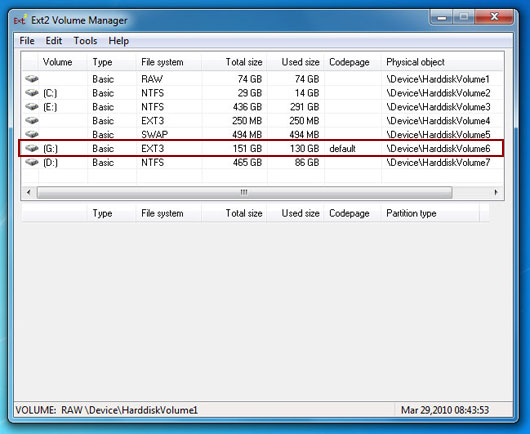This screenshot has height=434, width=530.
Task: Click the drive icon beside D: volume
Action: pyautogui.click(x=32, y=162)
